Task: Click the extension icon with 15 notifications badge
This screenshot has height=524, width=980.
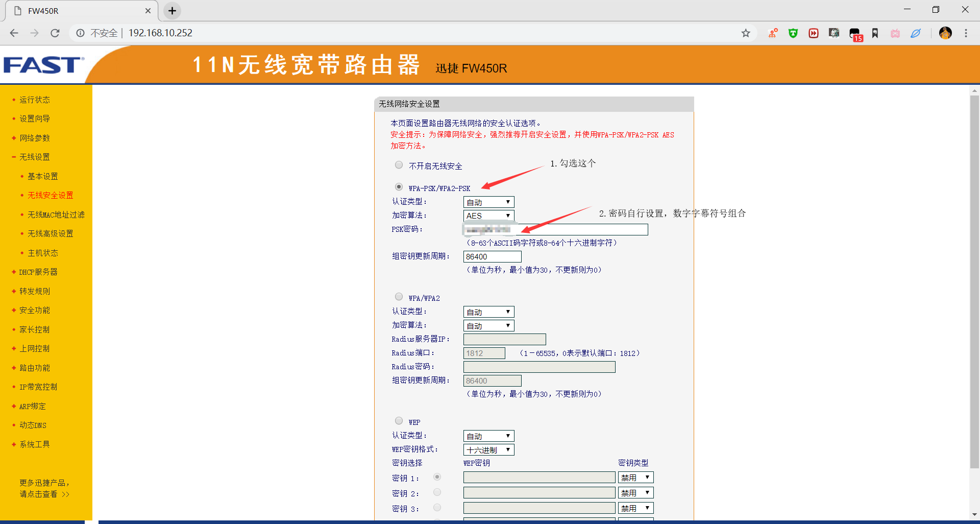Action: (854, 33)
